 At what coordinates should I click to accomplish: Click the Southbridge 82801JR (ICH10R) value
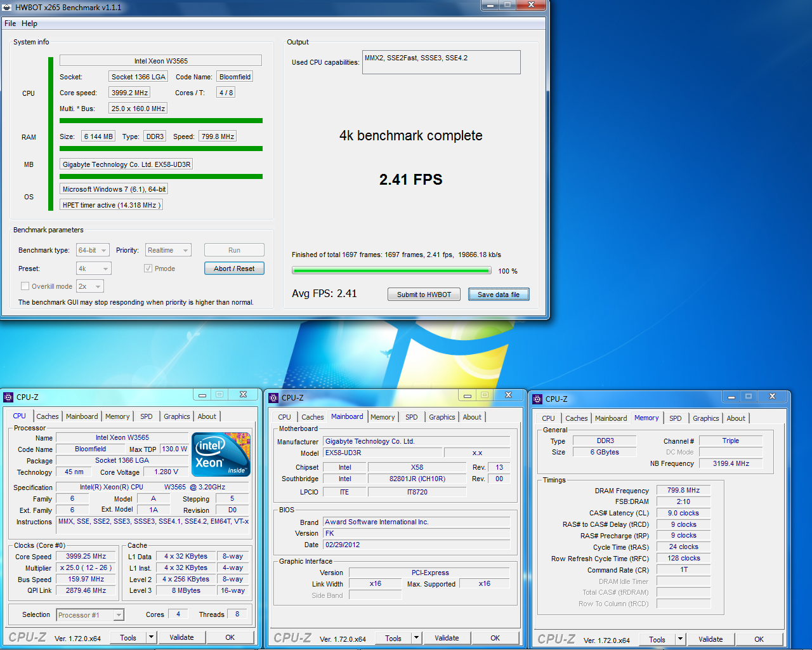417,479
